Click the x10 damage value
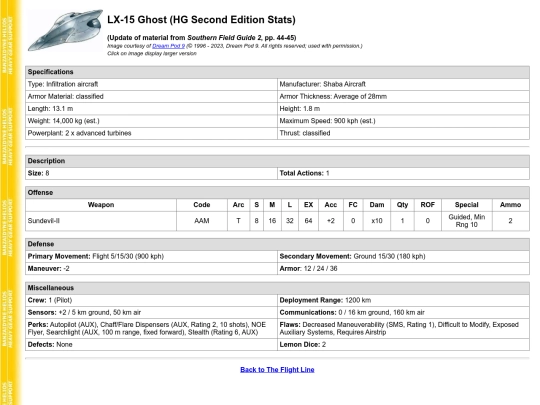This screenshot has width=540, height=405. click(377, 221)
